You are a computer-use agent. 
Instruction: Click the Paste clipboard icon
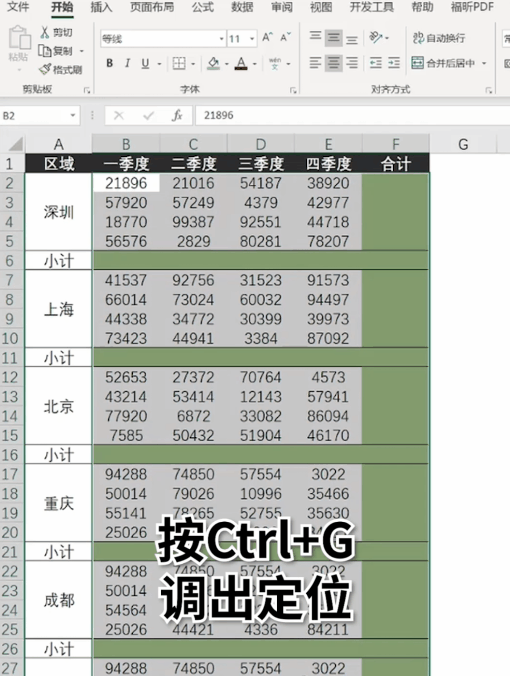point(19,38)
